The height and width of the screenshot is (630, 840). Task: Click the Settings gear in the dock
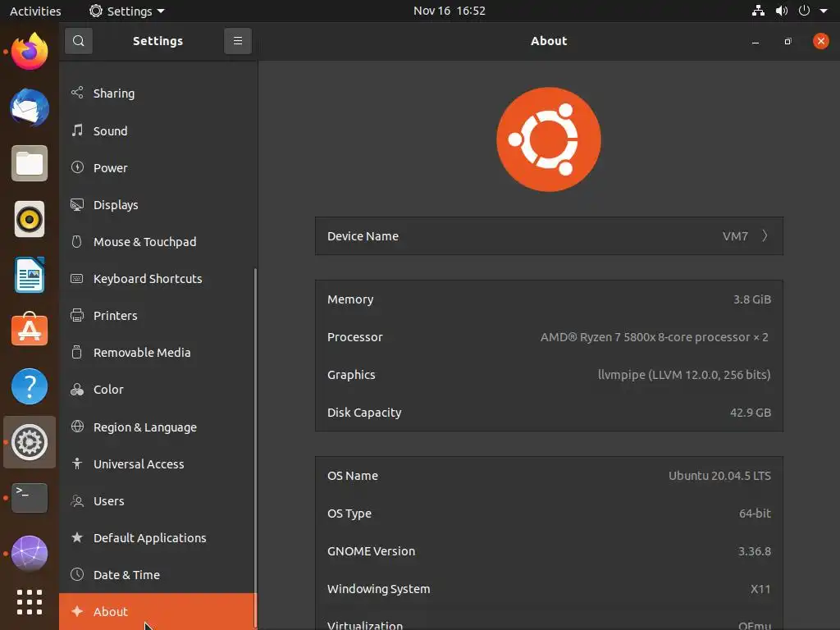click(x=30, y=442)
